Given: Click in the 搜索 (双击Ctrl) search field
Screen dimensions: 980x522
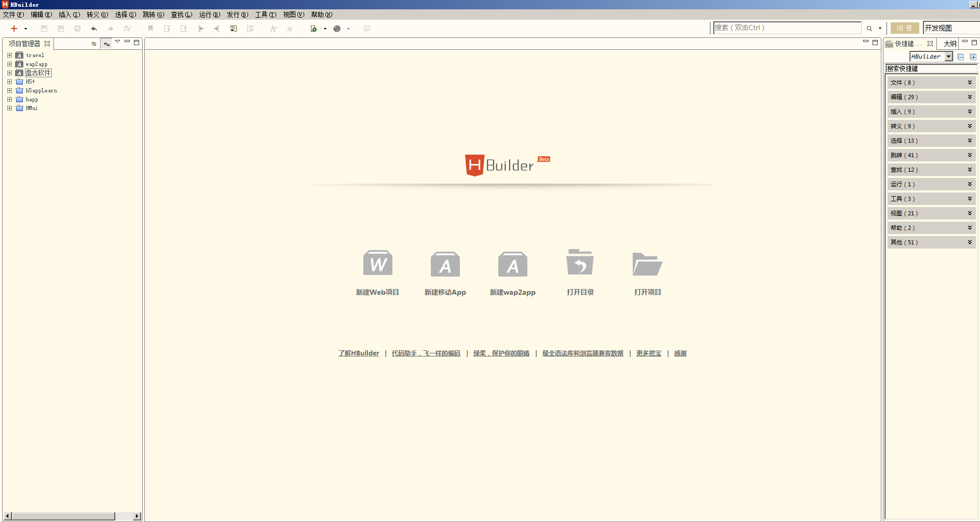Looking at the screenshot, I should (x=787, y=28).
